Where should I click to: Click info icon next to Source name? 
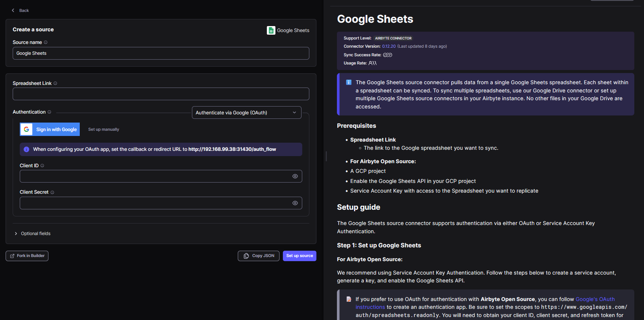point(46,42)
